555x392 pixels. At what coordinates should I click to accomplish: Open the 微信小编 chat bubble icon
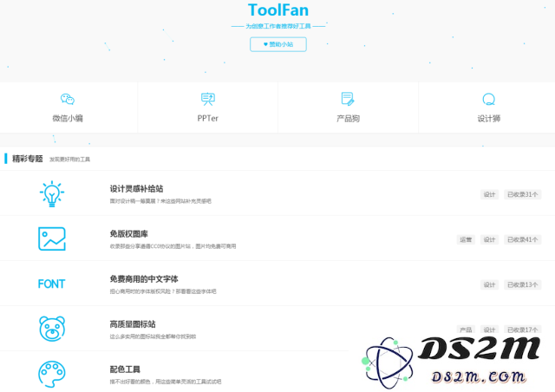68,99
